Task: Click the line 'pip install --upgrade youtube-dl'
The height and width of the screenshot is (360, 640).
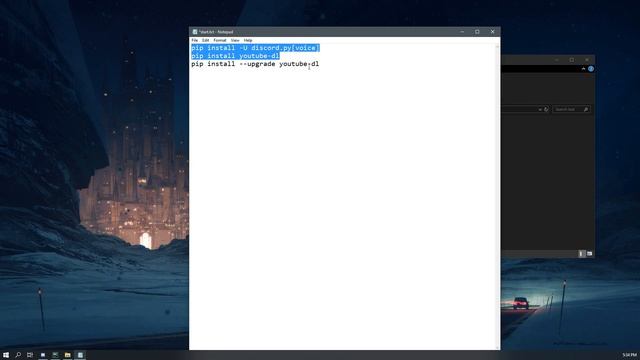Action: [x=255, y=64]
